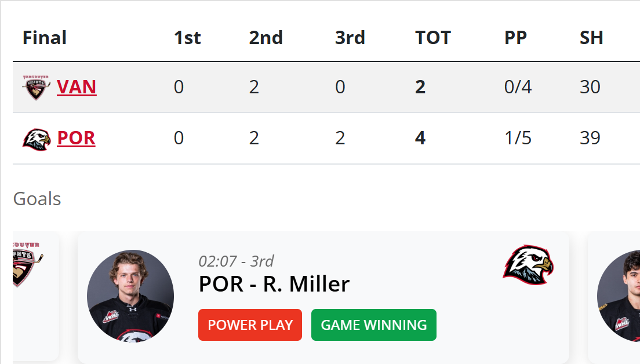Select the next goal card's player photo
Screen dimensions: 640x364
(619, 296)
